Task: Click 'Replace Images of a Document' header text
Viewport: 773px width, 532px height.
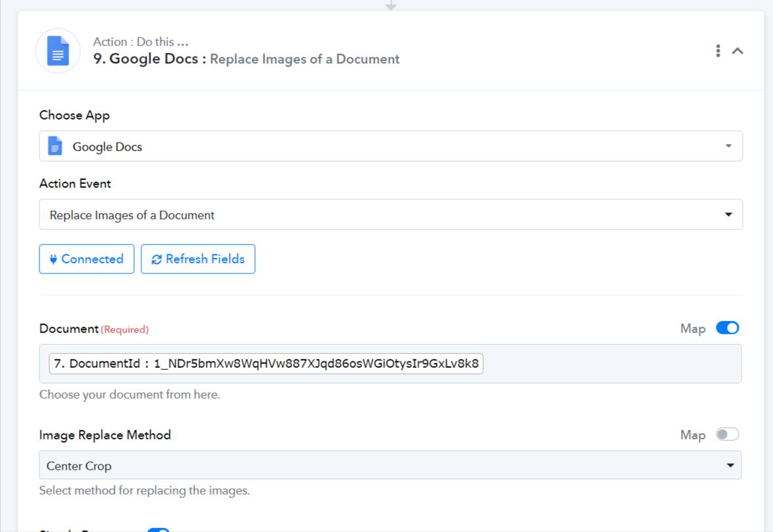Action: [x=305, y=59]
